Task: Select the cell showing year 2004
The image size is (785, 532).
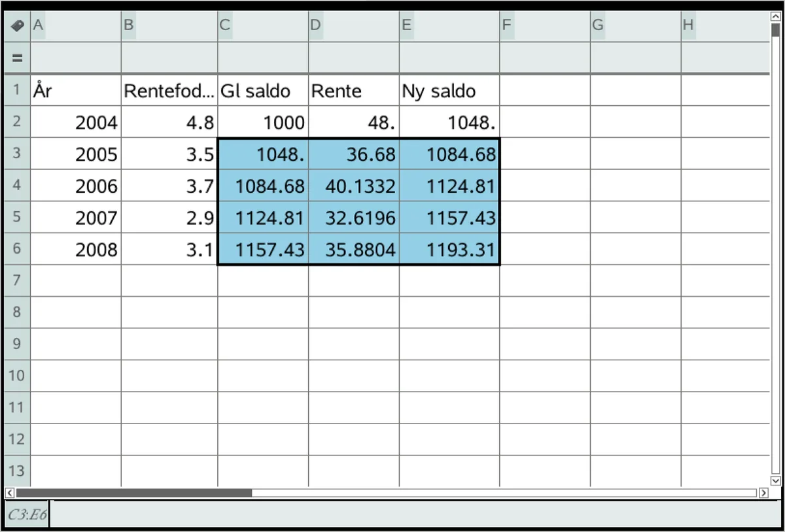Action: (x=76, y=122)
